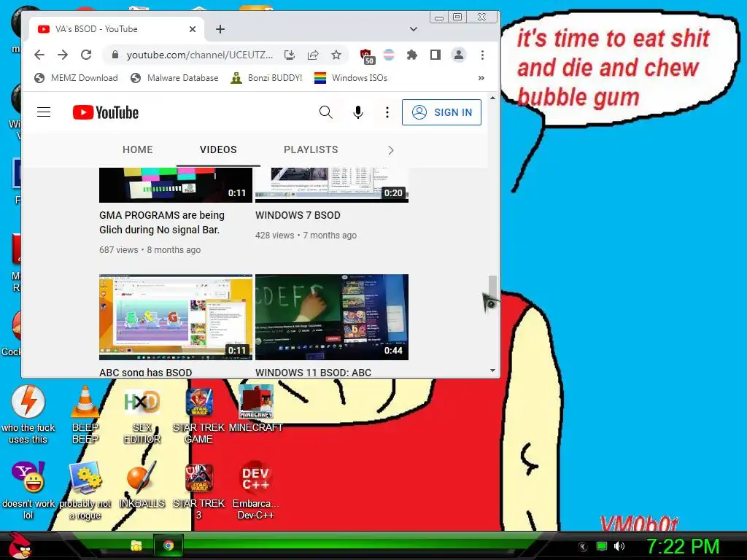The image size is (747, 560).
Task: Open the file explorer taskbar icon
Action: 136,545
